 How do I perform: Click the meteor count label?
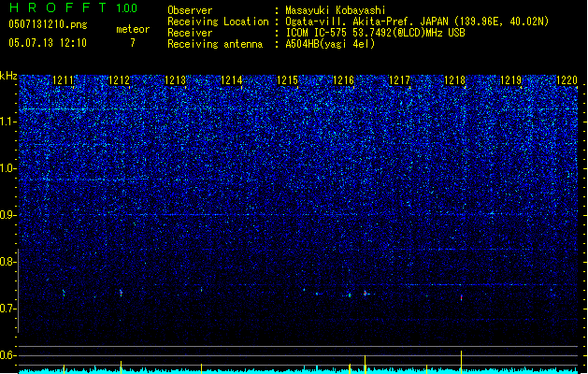coord(133,29)
